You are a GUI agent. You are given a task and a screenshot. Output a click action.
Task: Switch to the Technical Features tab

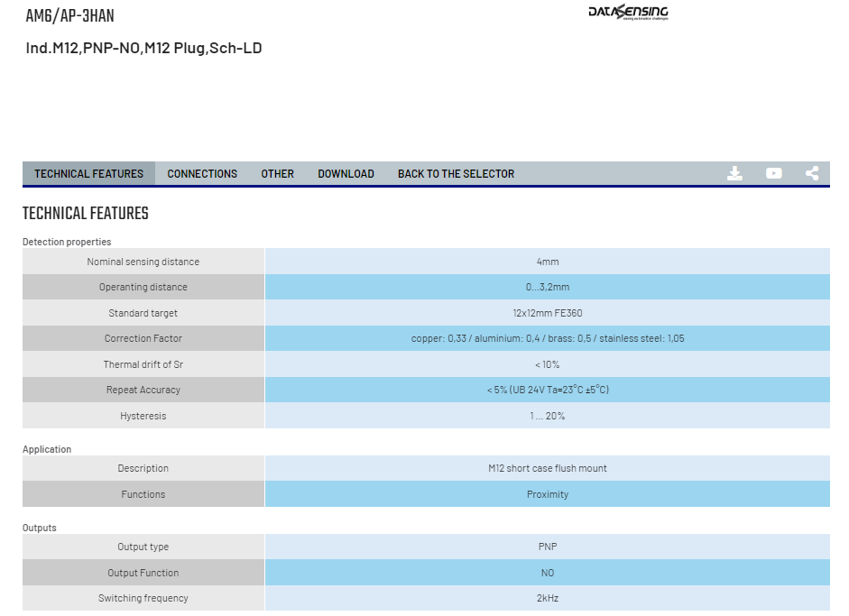click(88, 174)
